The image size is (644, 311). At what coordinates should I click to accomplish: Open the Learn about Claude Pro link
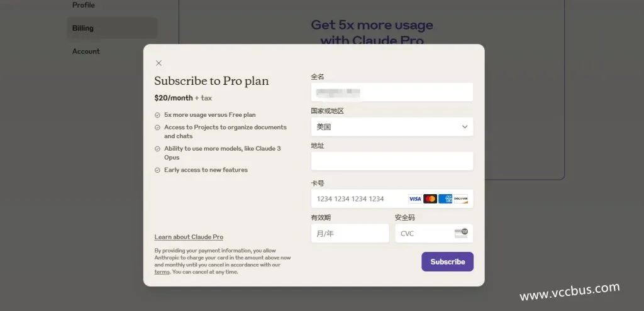189,237
